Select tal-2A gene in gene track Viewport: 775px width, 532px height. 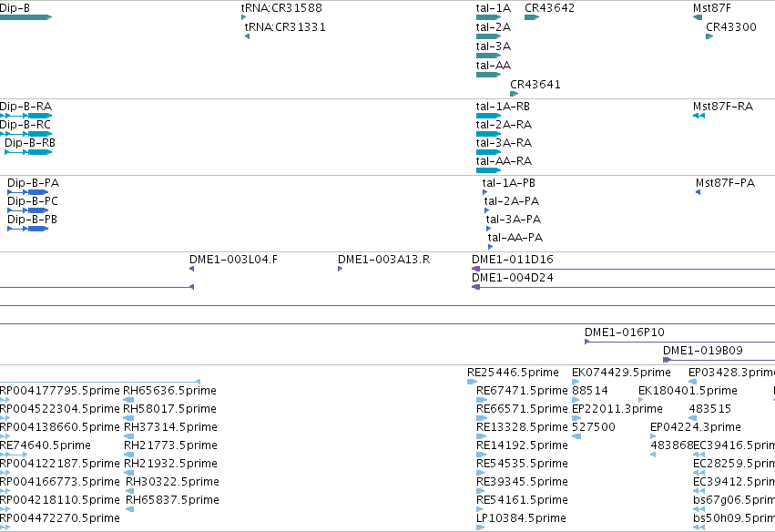488,36
